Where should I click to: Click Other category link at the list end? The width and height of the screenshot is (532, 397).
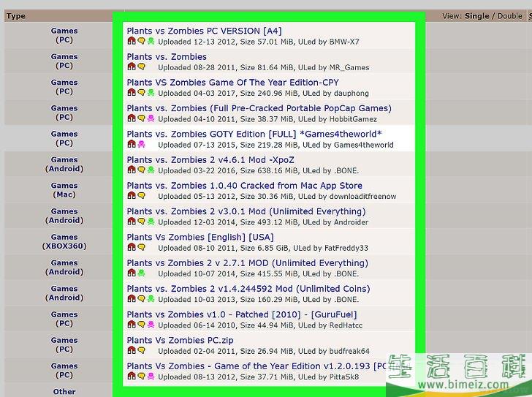coord(64,392)
